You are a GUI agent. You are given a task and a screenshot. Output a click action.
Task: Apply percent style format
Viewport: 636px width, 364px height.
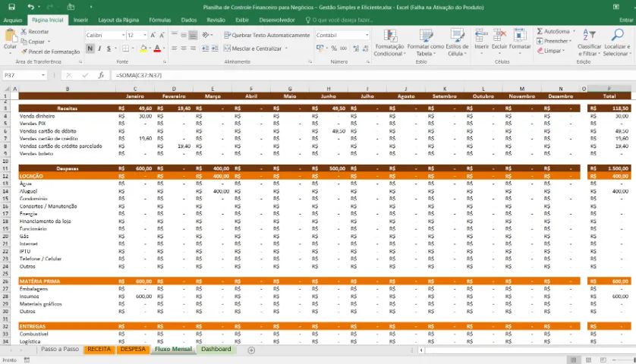pos(334,49)
